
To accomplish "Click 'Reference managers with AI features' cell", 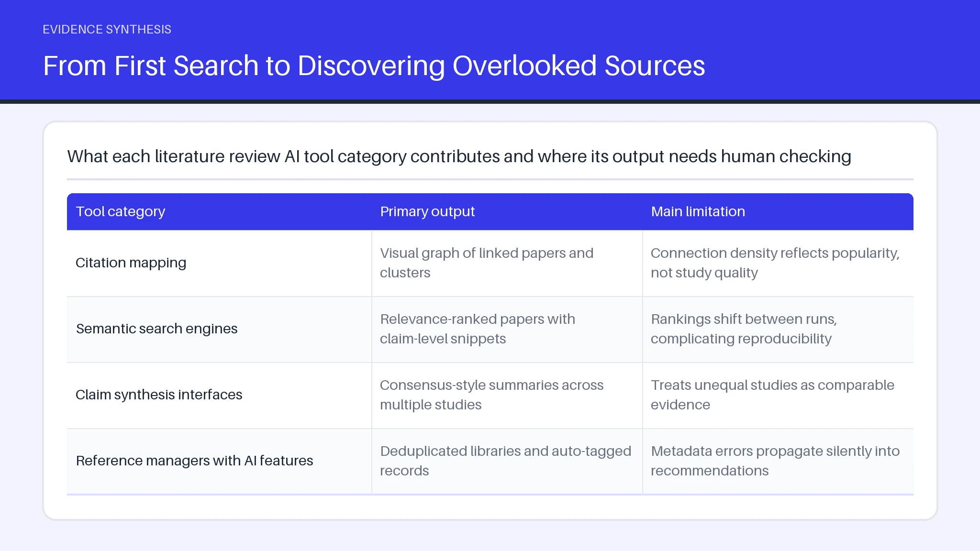I will 219,462.
